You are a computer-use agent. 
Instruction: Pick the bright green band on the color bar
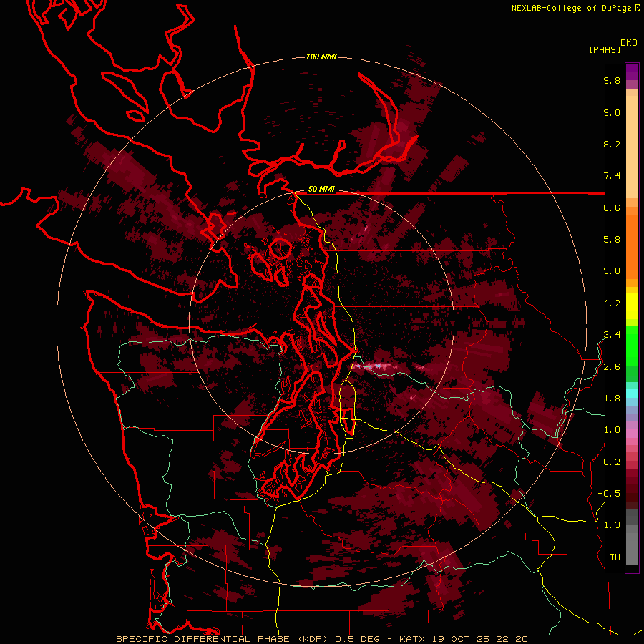coord(632,347)
